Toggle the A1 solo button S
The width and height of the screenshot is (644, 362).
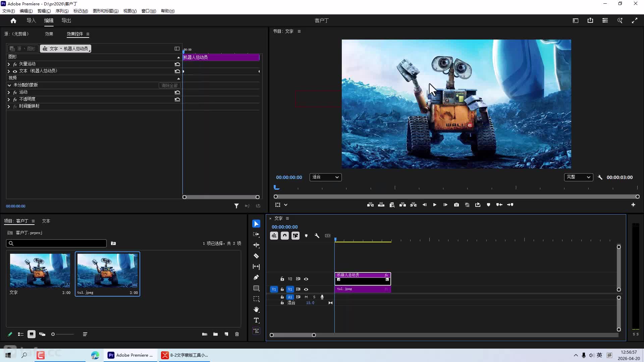314,297
